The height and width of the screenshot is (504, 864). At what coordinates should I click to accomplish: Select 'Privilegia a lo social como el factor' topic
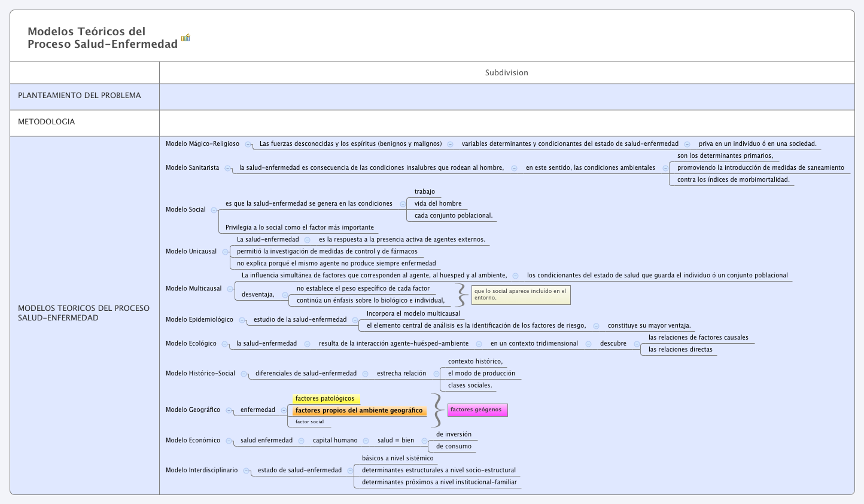pos(300,228)
